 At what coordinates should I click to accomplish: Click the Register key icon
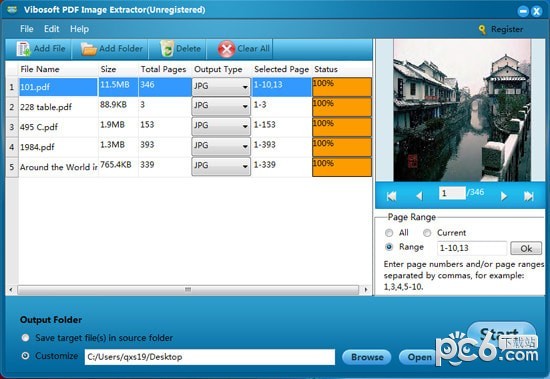[482, 30]
